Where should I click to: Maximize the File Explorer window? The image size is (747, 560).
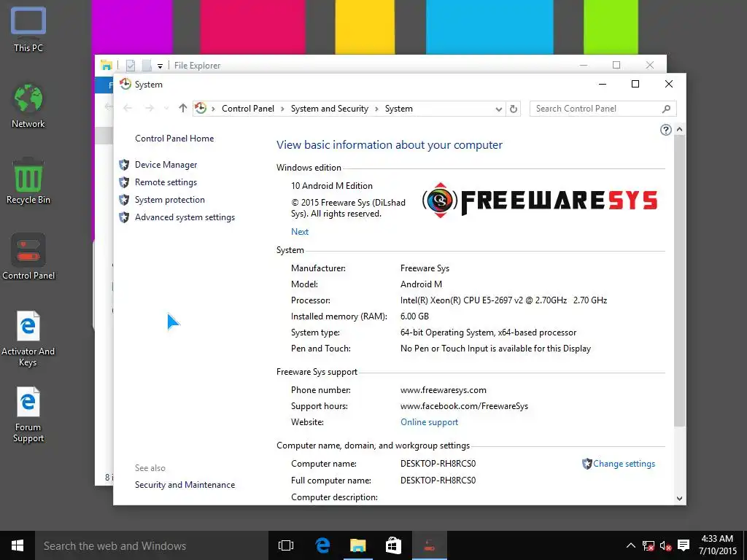click(616, 65)
